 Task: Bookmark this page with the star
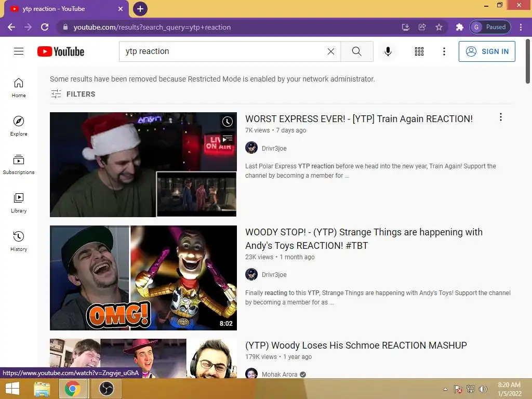click(439, 27)
